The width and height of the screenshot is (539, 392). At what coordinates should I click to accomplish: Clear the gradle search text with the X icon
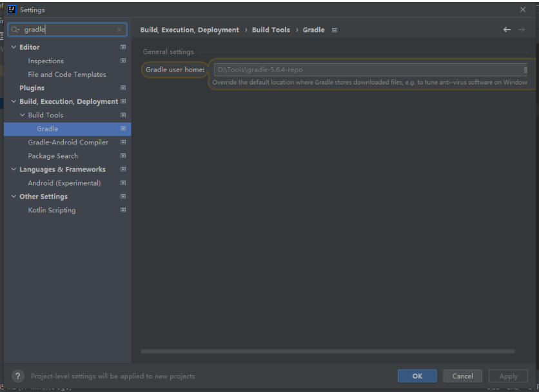119,30
